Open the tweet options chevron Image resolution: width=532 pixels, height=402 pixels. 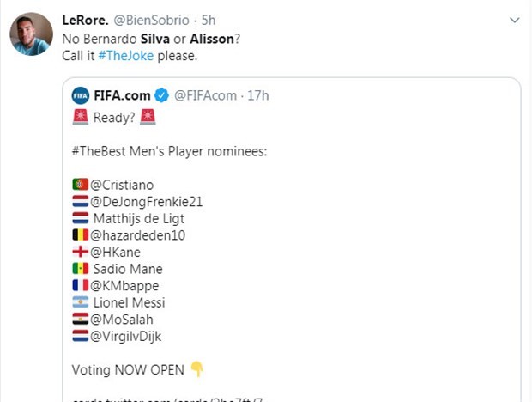pos(514,20)
